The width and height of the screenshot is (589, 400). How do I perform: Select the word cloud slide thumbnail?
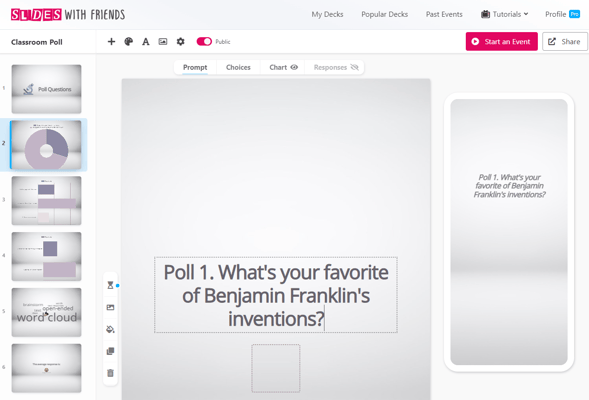(47, 312)
